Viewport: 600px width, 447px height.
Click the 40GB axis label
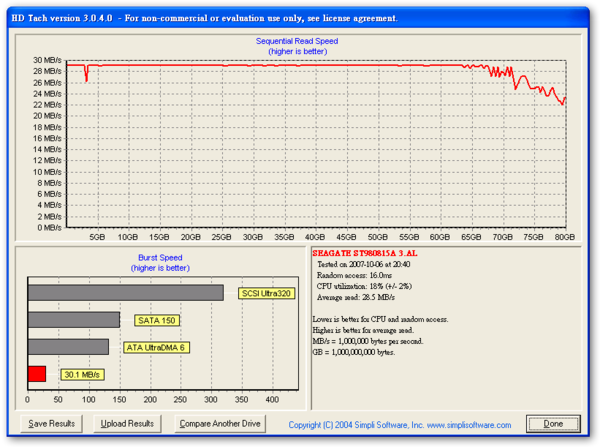click(x=315, y=237)
